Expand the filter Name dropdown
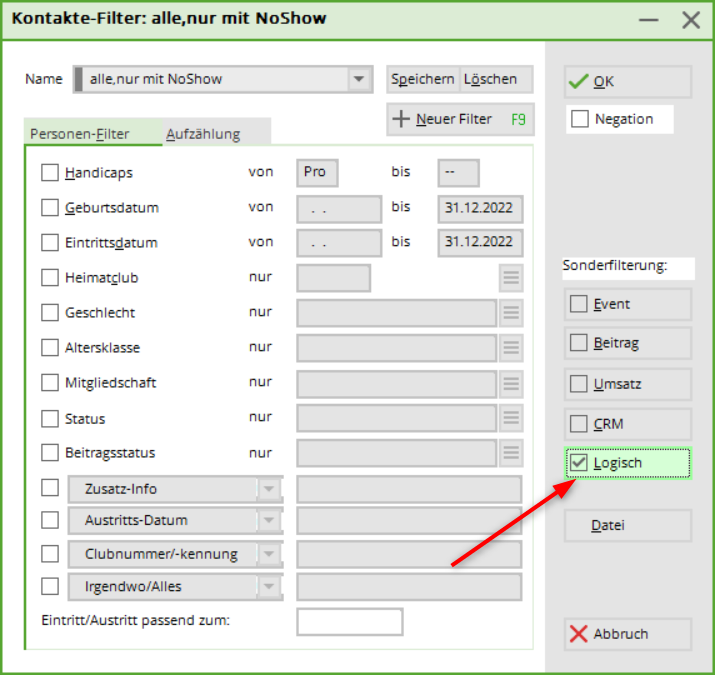The height and width of the screenshot is (675, 715). click(x=359, y=79)
